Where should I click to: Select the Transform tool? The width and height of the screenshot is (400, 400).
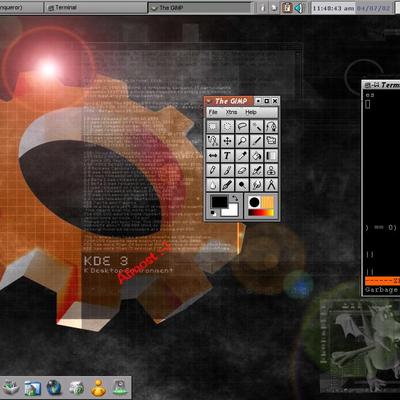pos(271,141)
